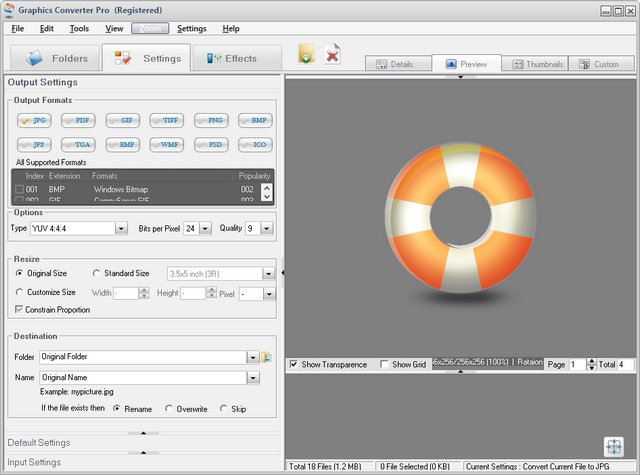The image size is (640, 475).
Task: Select the JPG output format button
Action: tap(35, 120)
